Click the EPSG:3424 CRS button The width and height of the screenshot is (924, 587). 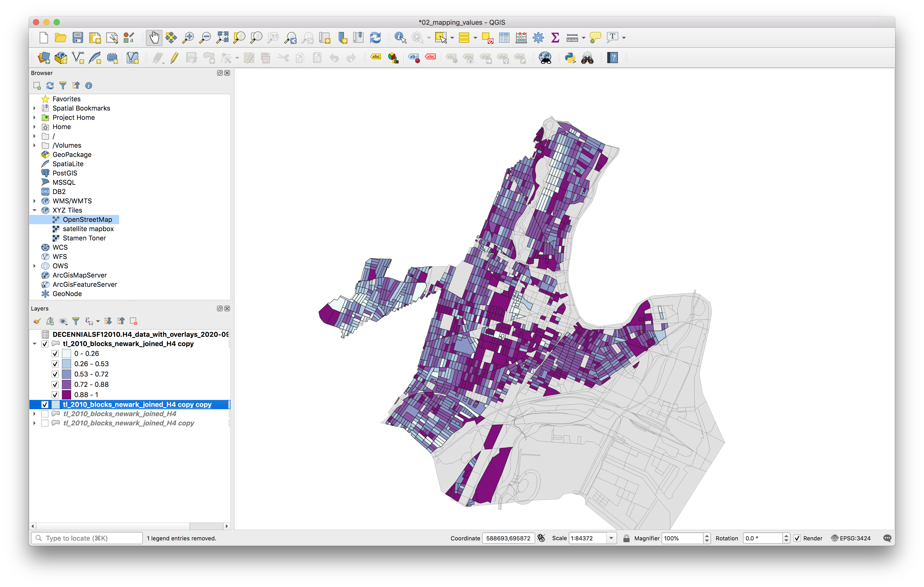[x=851, y=538]
